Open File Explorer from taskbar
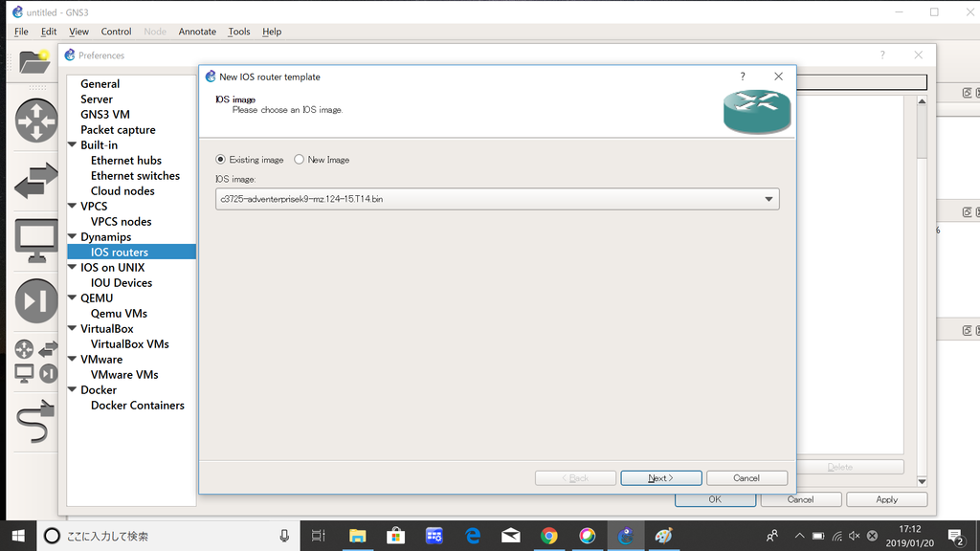Viewport: 980px width, 551px height. pyautogui.click(x=357, y=536)
